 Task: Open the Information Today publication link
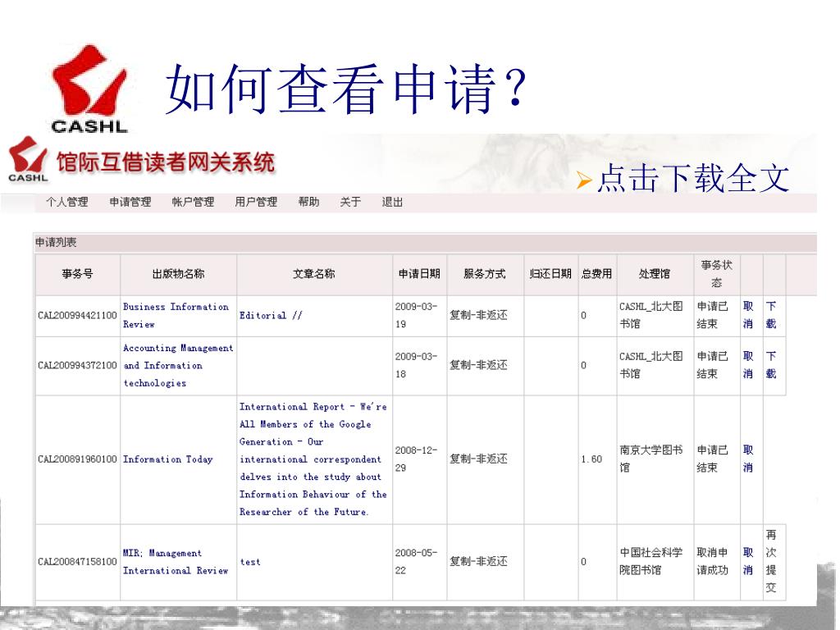click(x=167, y=459)
